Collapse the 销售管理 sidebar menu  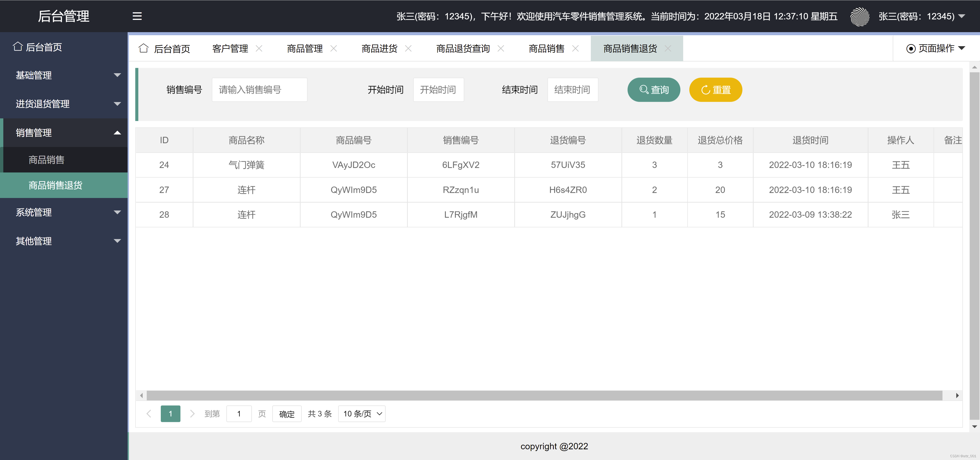click(x=64, y=133)
